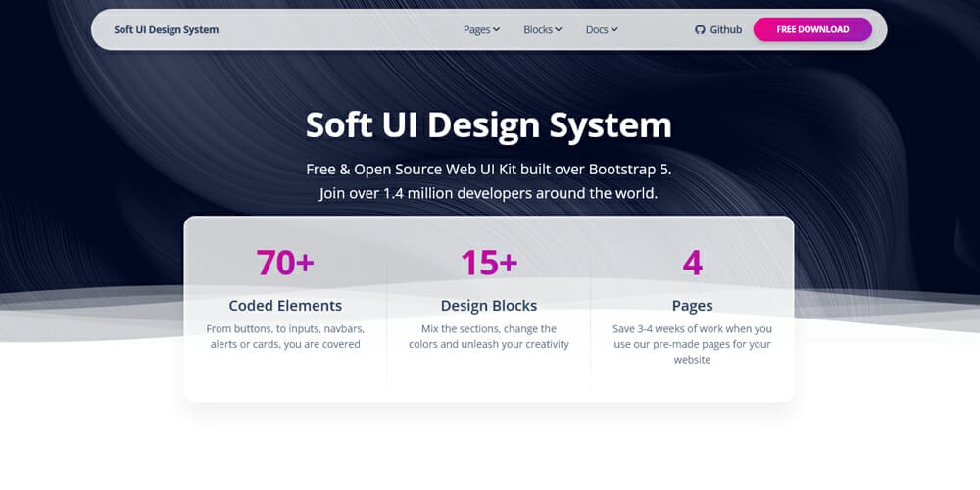Click the large Soft UI Design System headline
Image resolution: width=980 pixels, height=490 pixels.
489,125
